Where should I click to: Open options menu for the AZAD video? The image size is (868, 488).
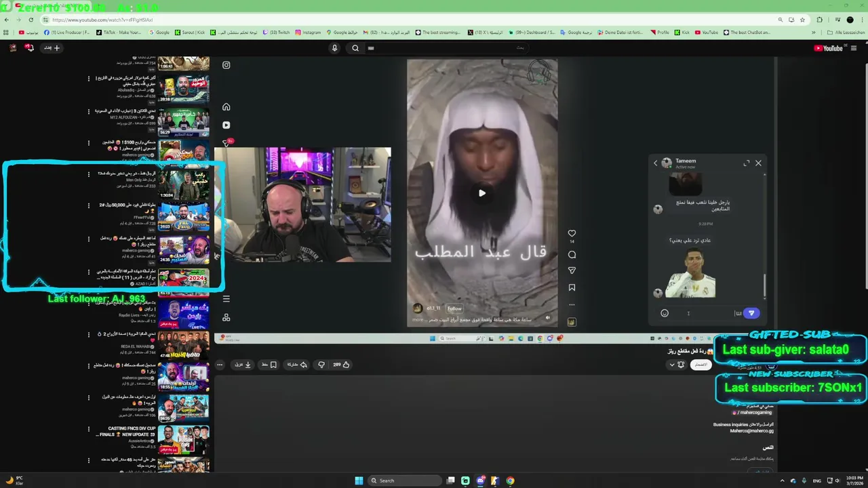pos(88,272)
